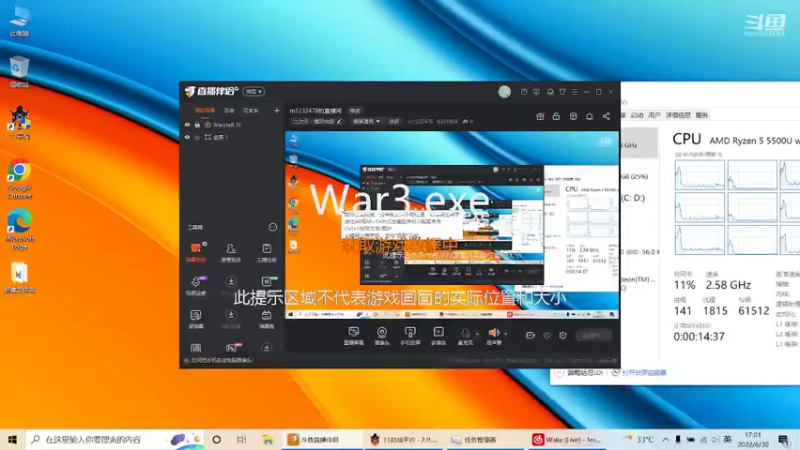
Task: Click the mode pill beside the 直播伴侣 logo
Action: pyautogui.click(x=254, y=91)
